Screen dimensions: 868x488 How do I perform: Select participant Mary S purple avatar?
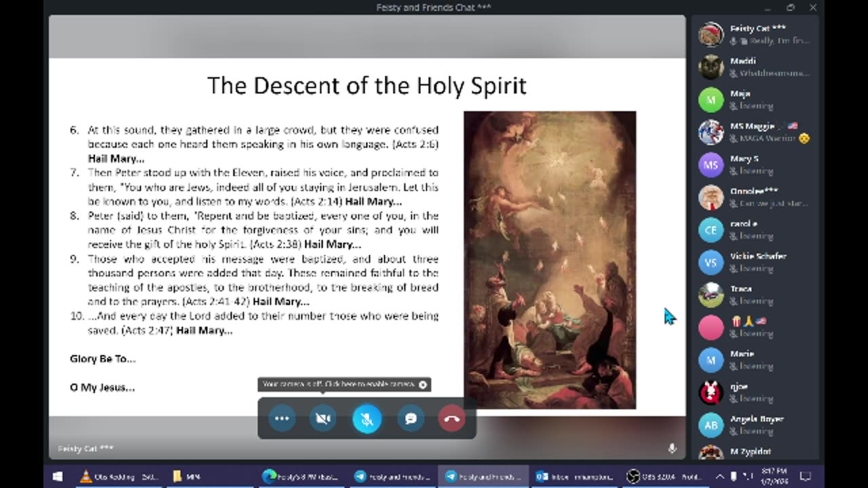point(711,165)
